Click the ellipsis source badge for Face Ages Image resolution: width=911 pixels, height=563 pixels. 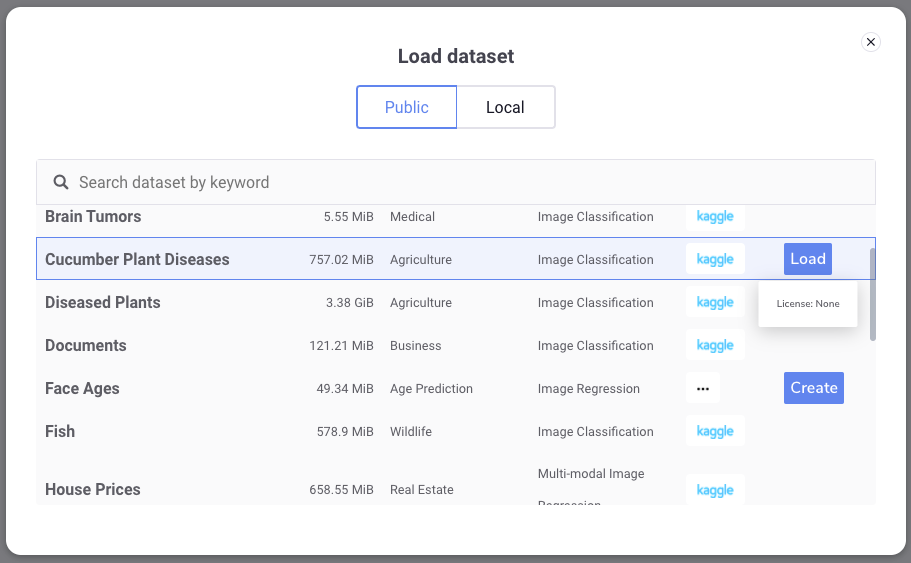[703, 388]
